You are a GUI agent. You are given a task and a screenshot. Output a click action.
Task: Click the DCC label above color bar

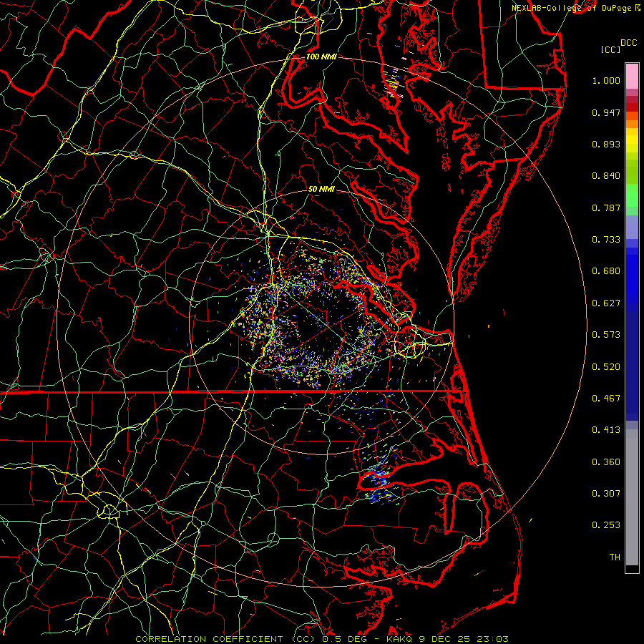point(629,42)
